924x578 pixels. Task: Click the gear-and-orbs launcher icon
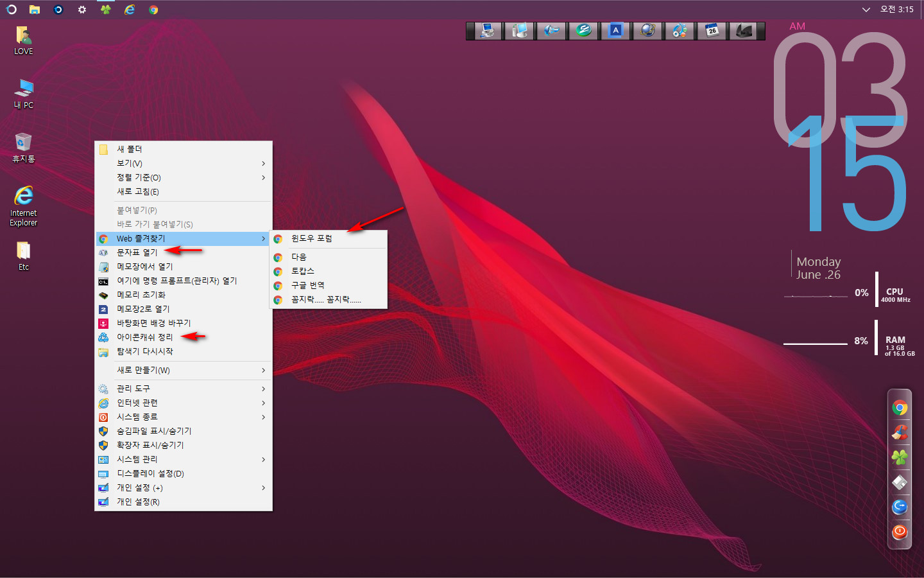680,31
